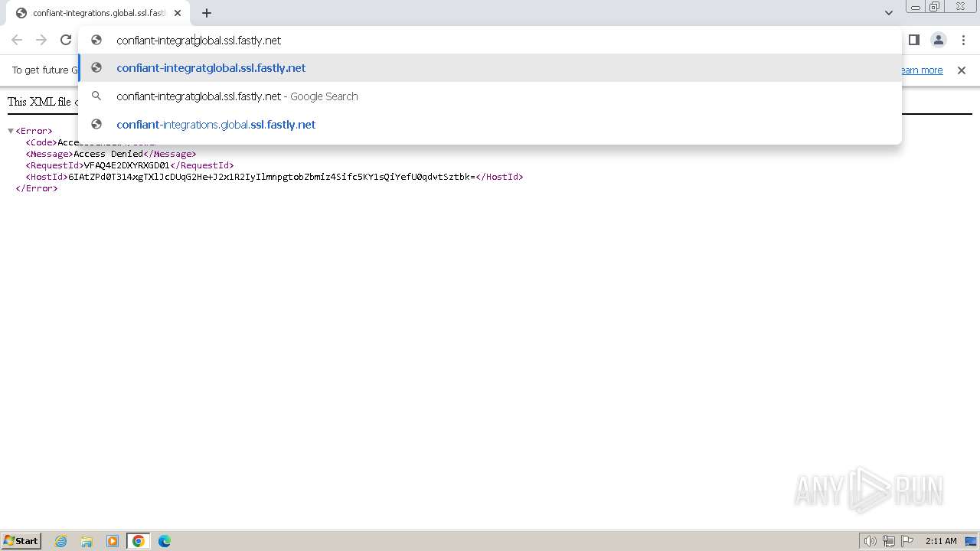980x551 pixels.
Task: Click the HostId value string
Action: 272,177
